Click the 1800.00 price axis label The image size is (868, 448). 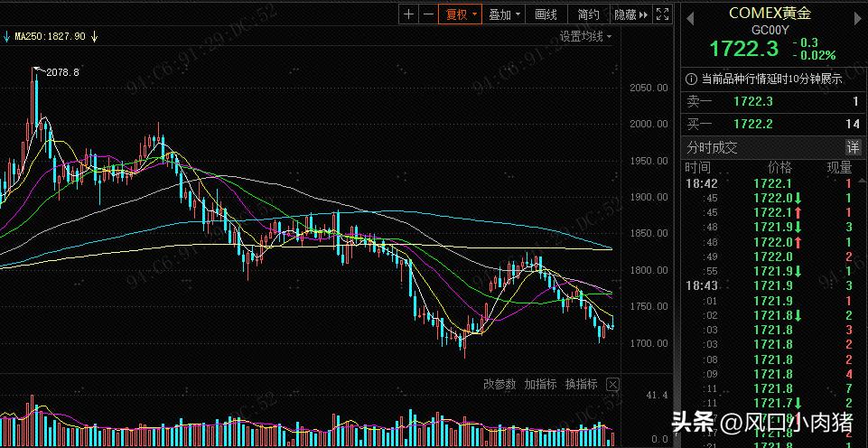coord(649,270)
